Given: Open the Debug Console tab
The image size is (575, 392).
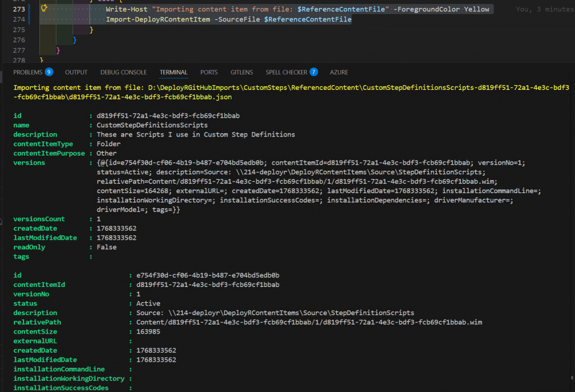Looking at the screenshot, I should point(124,72).
